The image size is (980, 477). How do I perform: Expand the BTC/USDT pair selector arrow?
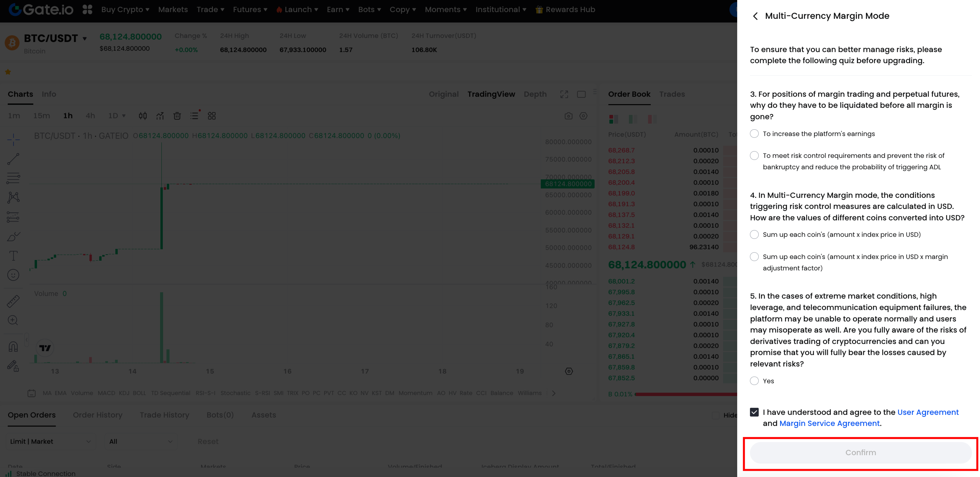(x=84, y=39)
